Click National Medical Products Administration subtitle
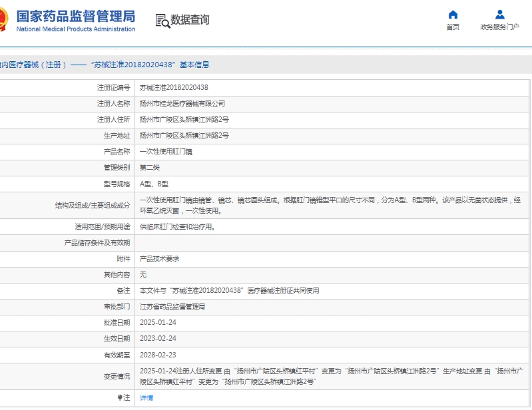 pos(76,29)
